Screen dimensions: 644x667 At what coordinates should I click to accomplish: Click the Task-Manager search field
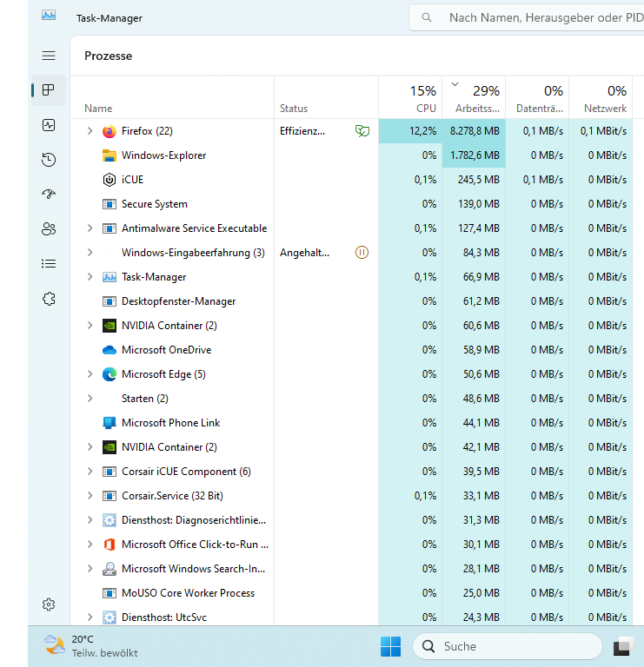tap(528, 17)
